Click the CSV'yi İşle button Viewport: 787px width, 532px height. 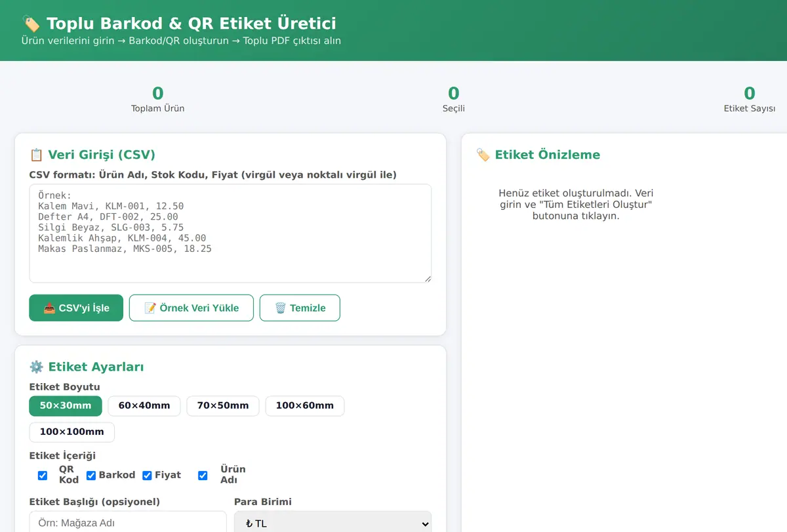[76, 308]
